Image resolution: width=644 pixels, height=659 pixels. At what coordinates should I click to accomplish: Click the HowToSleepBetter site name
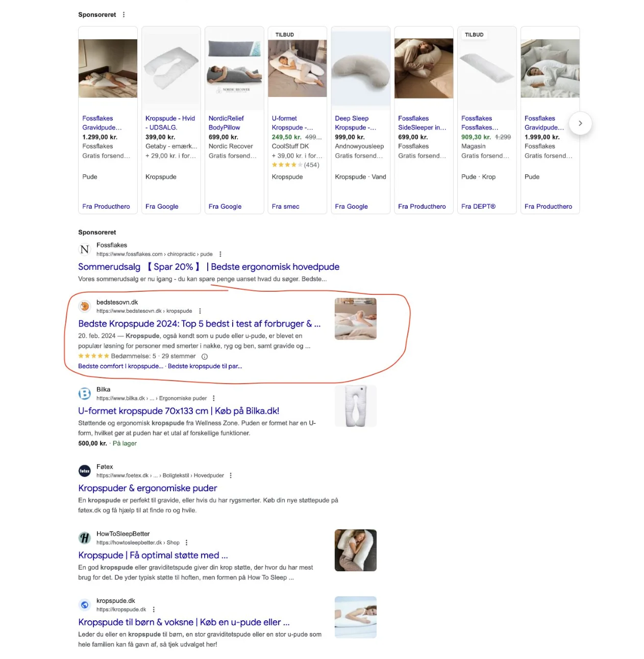coord(123,534)
